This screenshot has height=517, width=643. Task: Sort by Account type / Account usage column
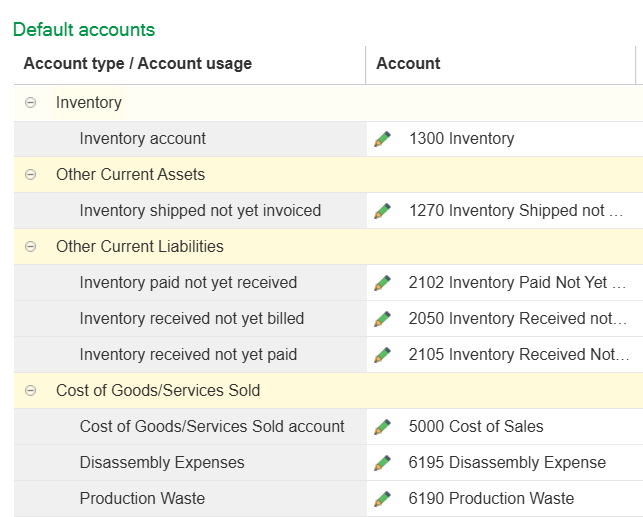[x=138, y=64]
